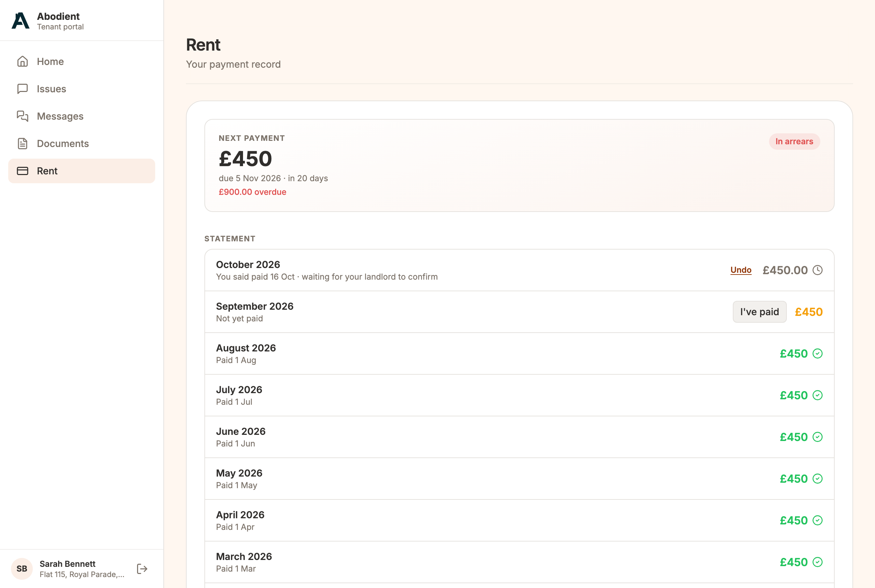The image size is (875, 588).
Task: Click the April 2026 row title
Action: click(240, 514)
